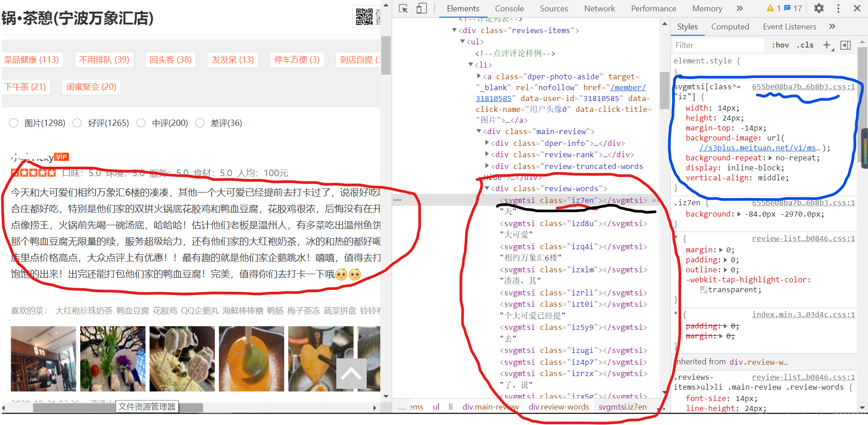The width and height of the screenshot is (868, 425).
Task: Open the review-list css link above margin rule
Action: (803, 238)
